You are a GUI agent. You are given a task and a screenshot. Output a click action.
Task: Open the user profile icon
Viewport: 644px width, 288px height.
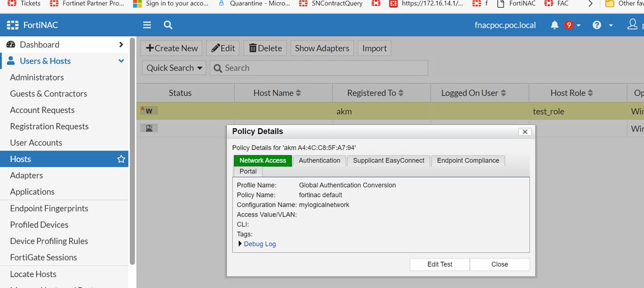coord(632,24)
